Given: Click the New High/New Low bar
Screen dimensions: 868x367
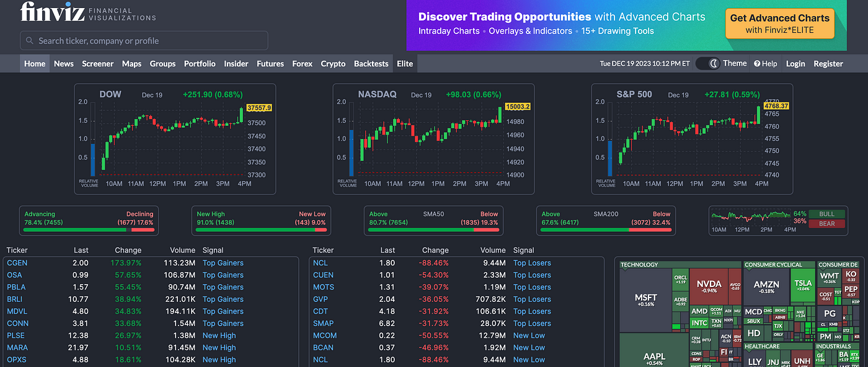Looking at the screenshot, I should tap(261, 221).
